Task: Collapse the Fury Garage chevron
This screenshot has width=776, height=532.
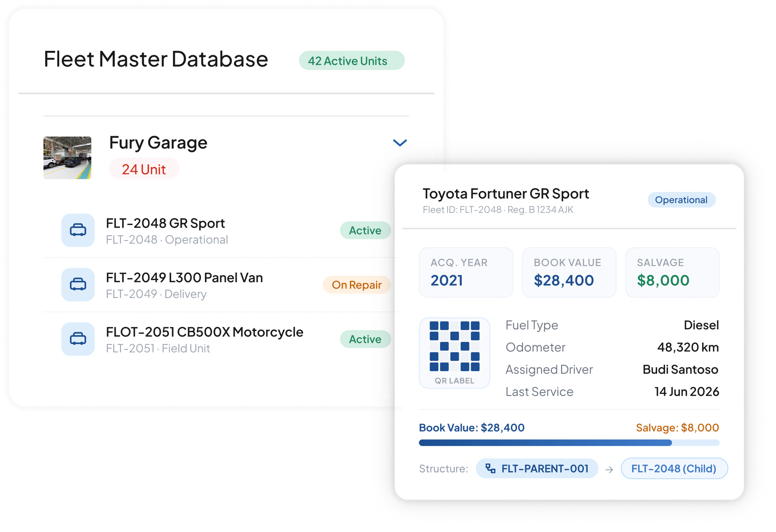Action: [x=400, y=143]
